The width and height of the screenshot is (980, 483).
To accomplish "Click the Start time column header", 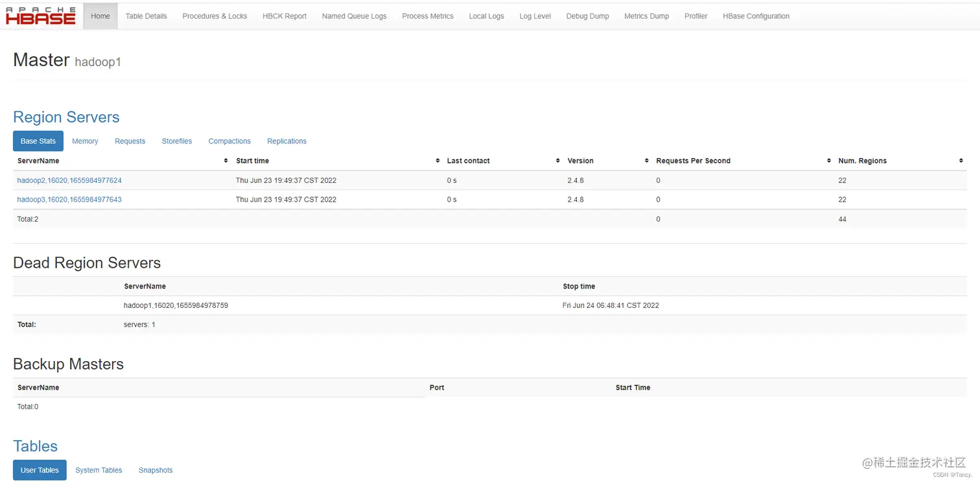I will (x=252, y=161).
